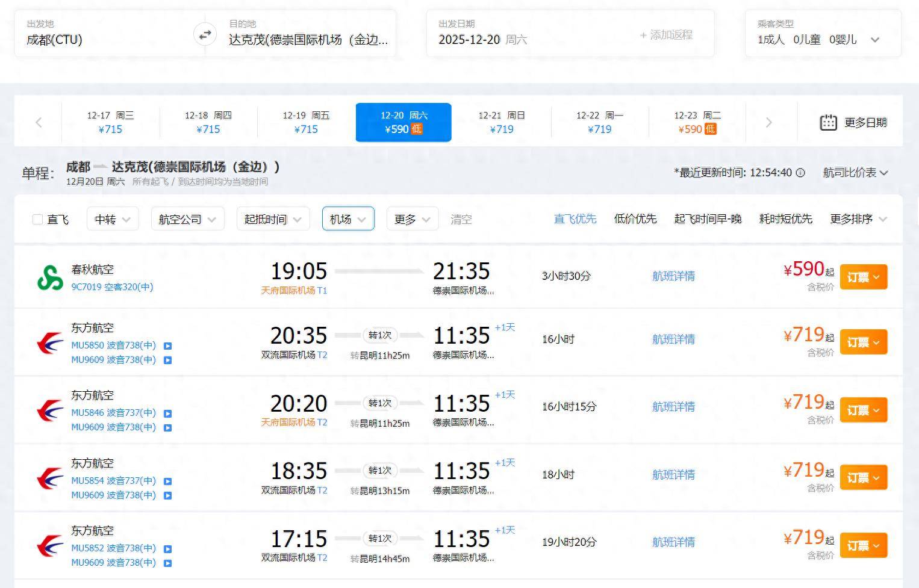Sort by 直飞优先
Viewport: 919px width, 588px height.
point(575,219)
